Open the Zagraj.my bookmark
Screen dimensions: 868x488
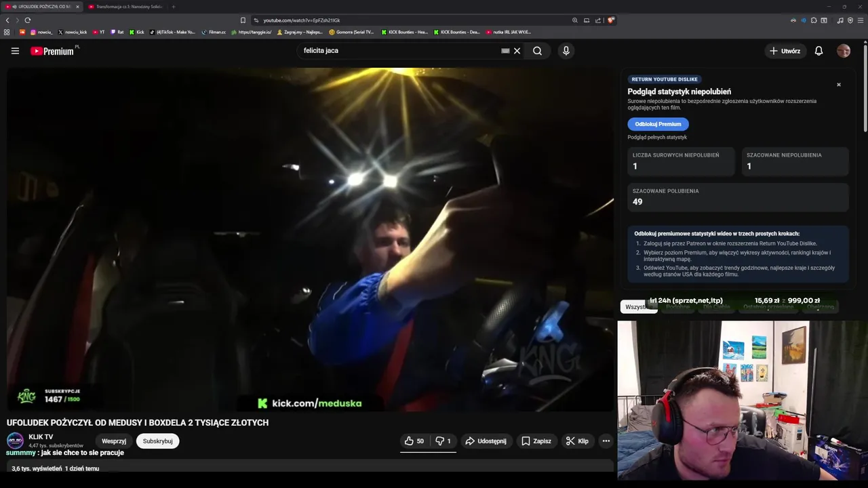point(300,32)
